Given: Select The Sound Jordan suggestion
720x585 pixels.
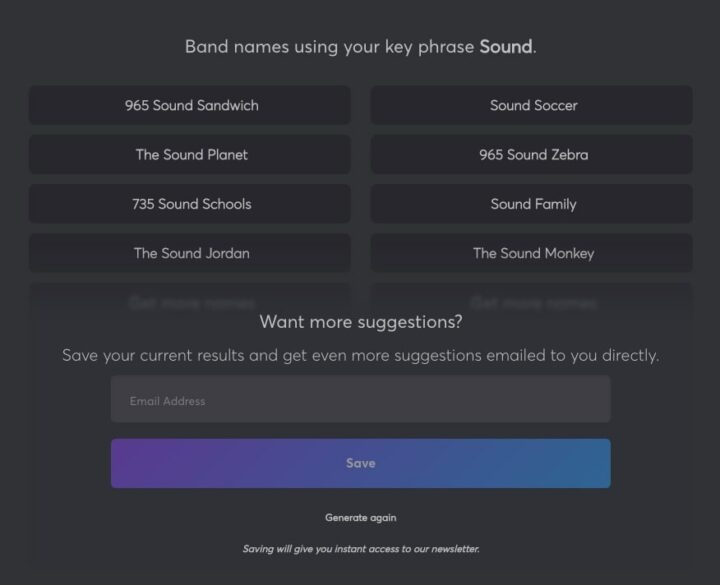Looking at the screenshot, I should (191, 253).
